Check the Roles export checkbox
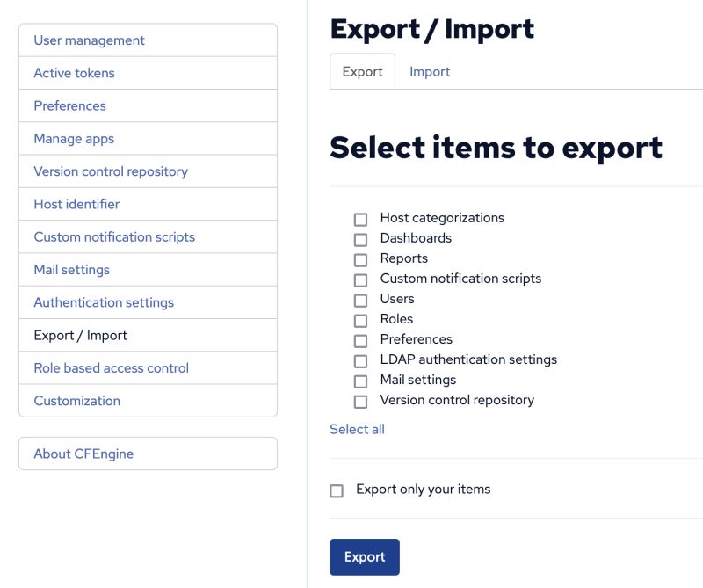This screenshot has height=588, width=703. coord(360,319)
